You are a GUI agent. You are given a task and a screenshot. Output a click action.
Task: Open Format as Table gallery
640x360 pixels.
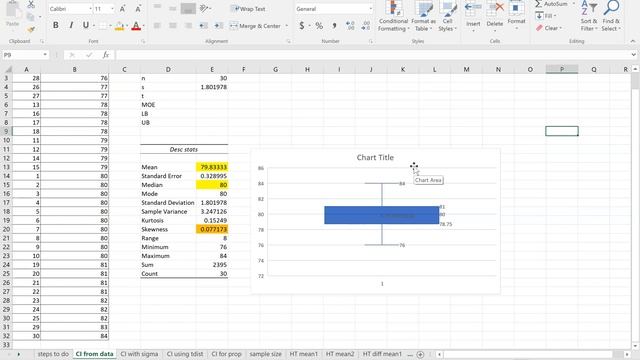coord(423,16)
